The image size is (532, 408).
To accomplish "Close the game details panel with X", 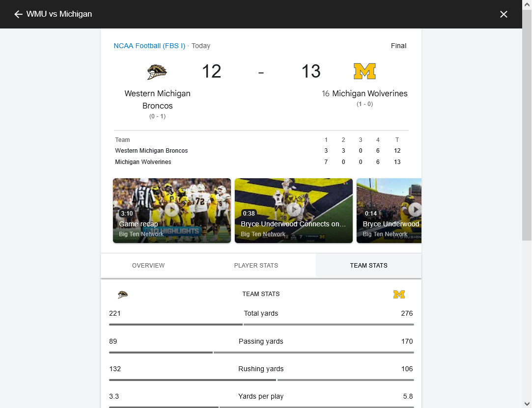I will click(504, 14).
